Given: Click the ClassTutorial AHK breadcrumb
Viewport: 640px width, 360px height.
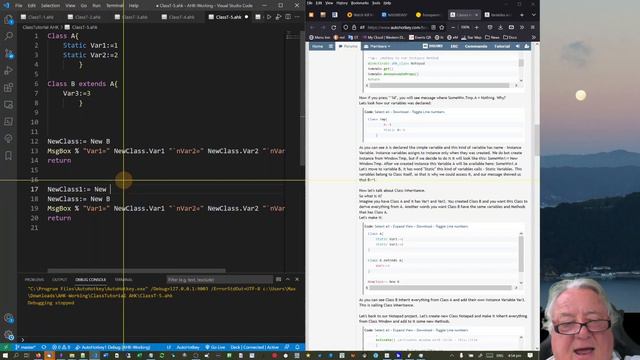Looking at the screenshot, I should tap(40, 27).
